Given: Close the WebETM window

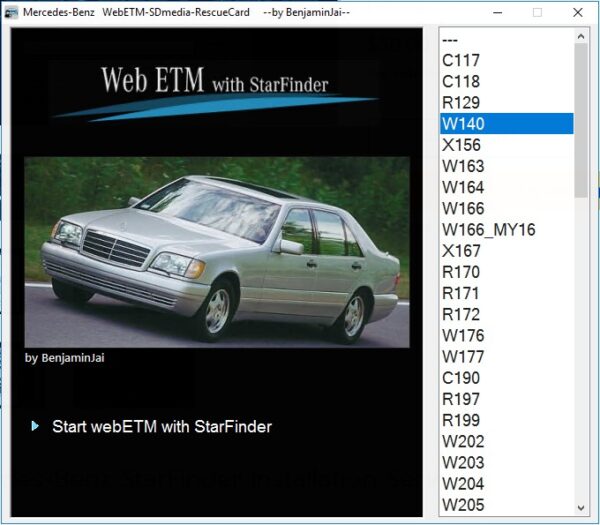Looking at the screenshot, I should pos(578,13).
